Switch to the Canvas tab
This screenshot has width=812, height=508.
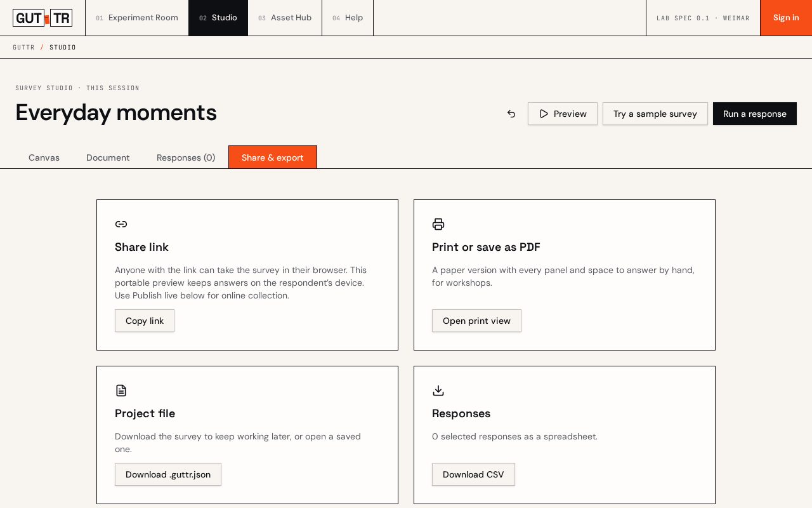44,157
